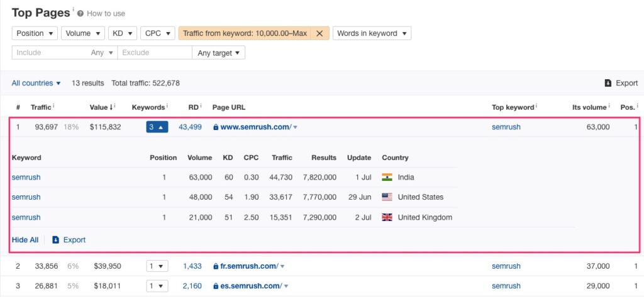Image resolution: width=644 pixels, height=297 pixels.
Task: Click the India flag icon
Action: point(387,177)
